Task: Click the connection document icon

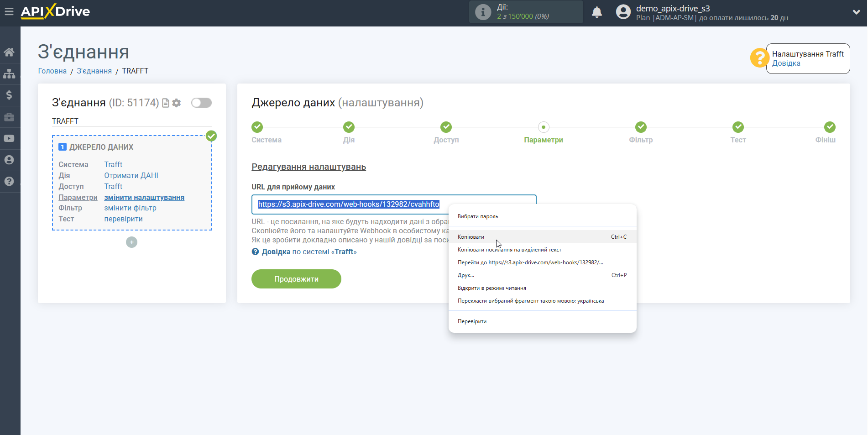Action: (166, 103)
